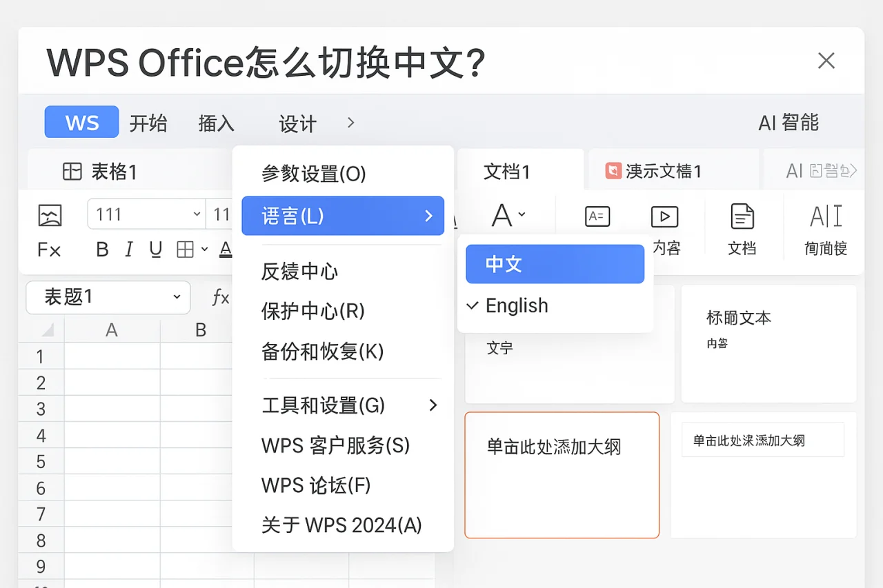
Task: Open the insert picture icon
Action: point(48,215)
